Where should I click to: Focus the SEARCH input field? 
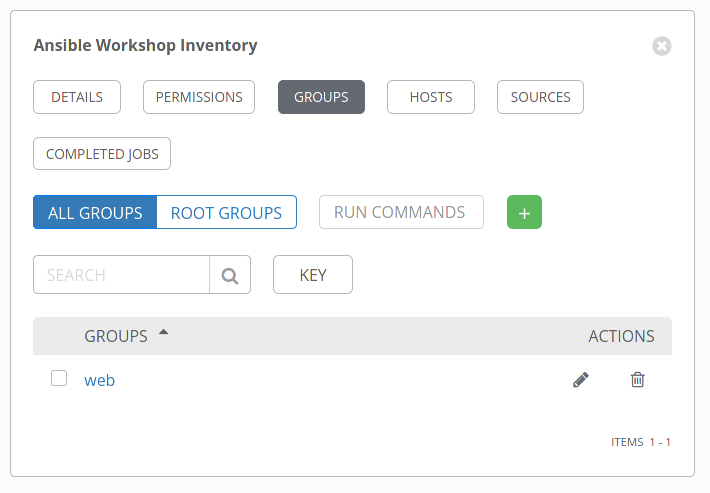[121, 275]
